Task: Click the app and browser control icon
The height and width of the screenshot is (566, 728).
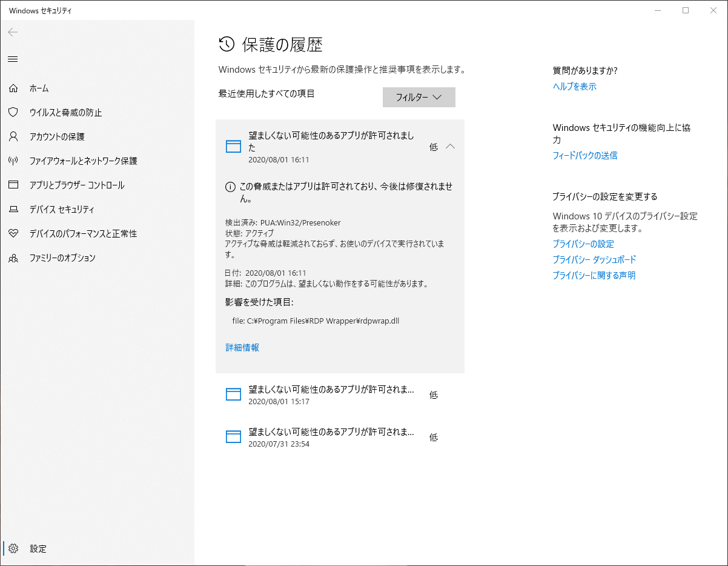Action: coord(13,185)
